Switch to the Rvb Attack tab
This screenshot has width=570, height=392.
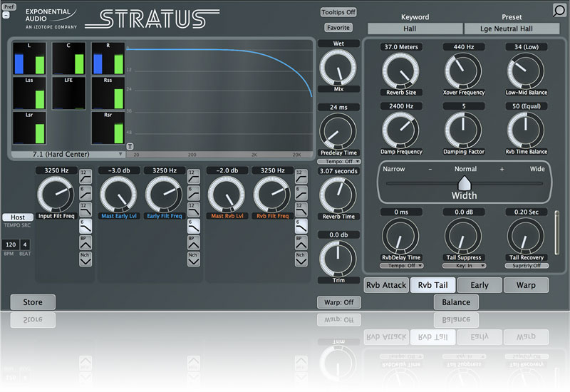[x=385, y=285]
